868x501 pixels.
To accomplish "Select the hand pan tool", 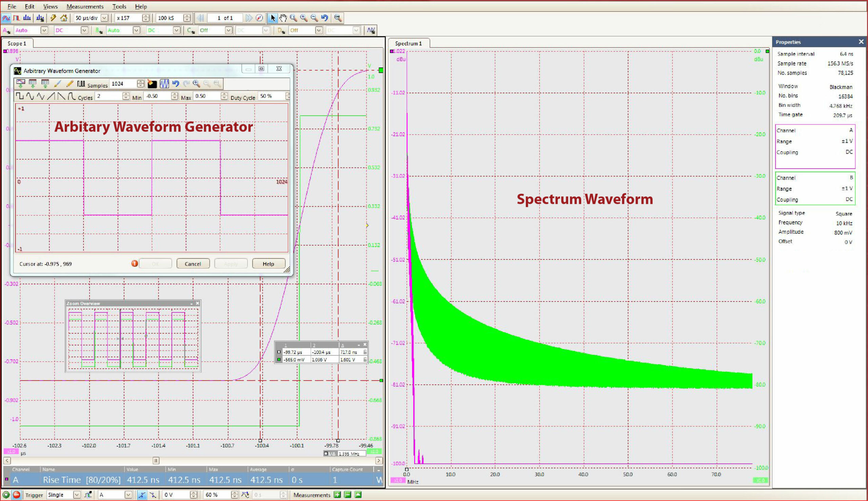I will point(283,18).
